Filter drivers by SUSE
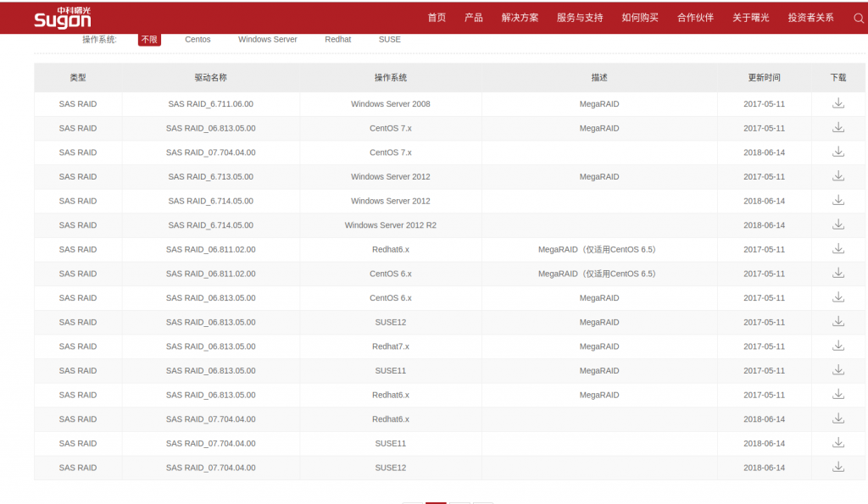868x504 pixels. click(389, 40)
